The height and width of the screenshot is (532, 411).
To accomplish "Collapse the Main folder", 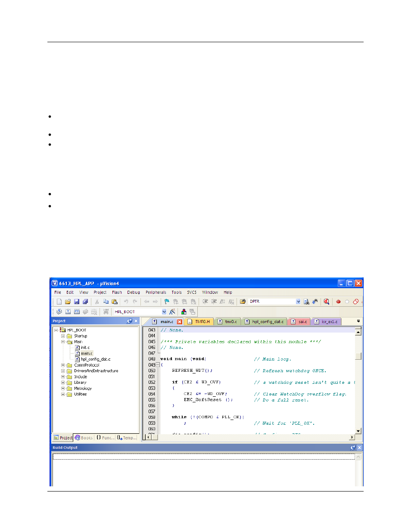I will [x=63, y=342].
